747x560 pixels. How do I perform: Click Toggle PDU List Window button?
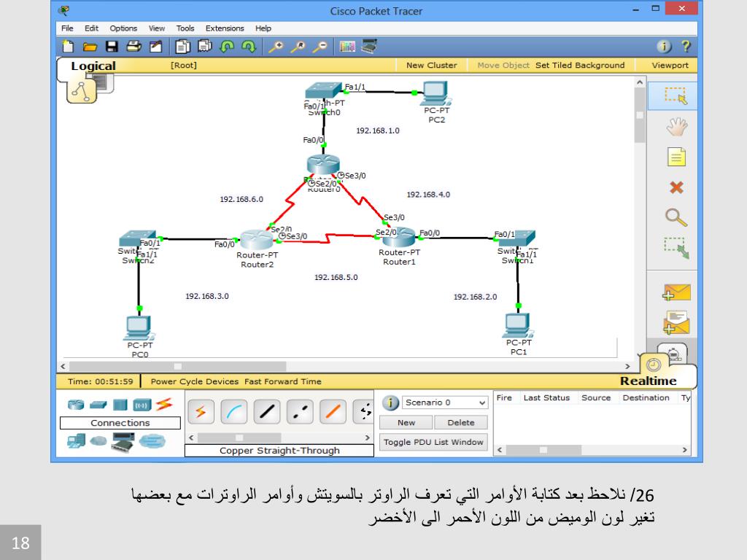(x=433, y=442)
